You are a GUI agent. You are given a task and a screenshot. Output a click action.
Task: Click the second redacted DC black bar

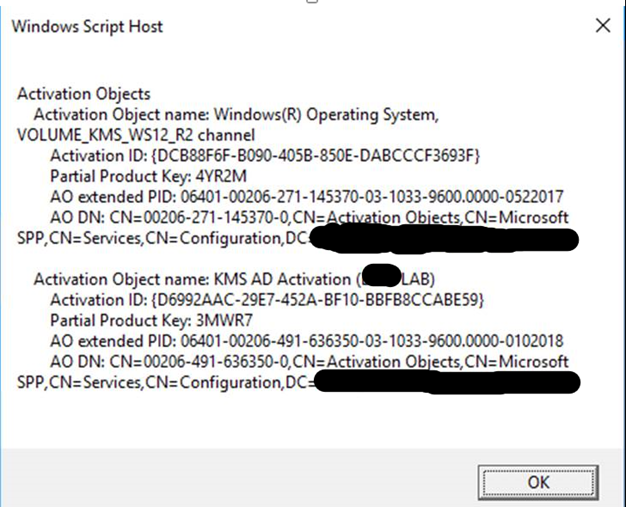click(444, 383)
